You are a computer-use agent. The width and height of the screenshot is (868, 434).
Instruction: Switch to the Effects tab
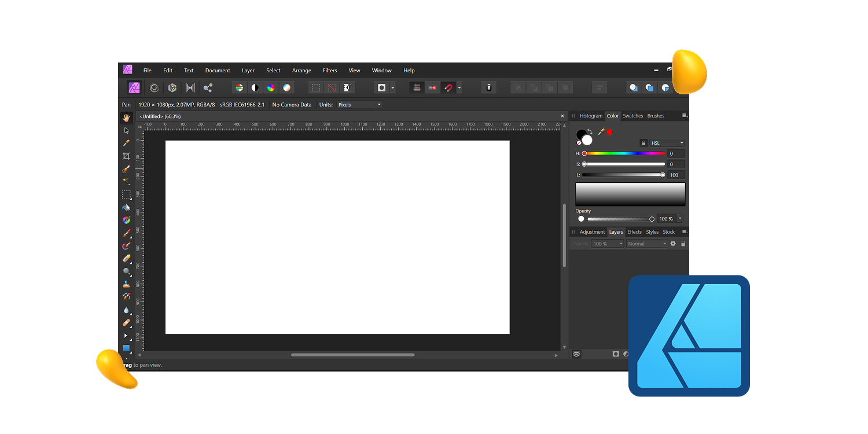(x=635, y=232)
